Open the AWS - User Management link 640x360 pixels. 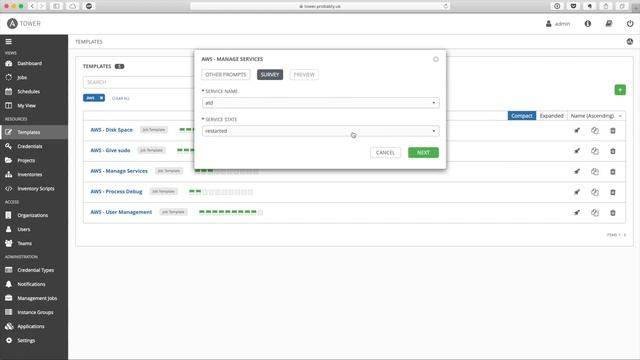pyautogui.click(x=121, y=212)
